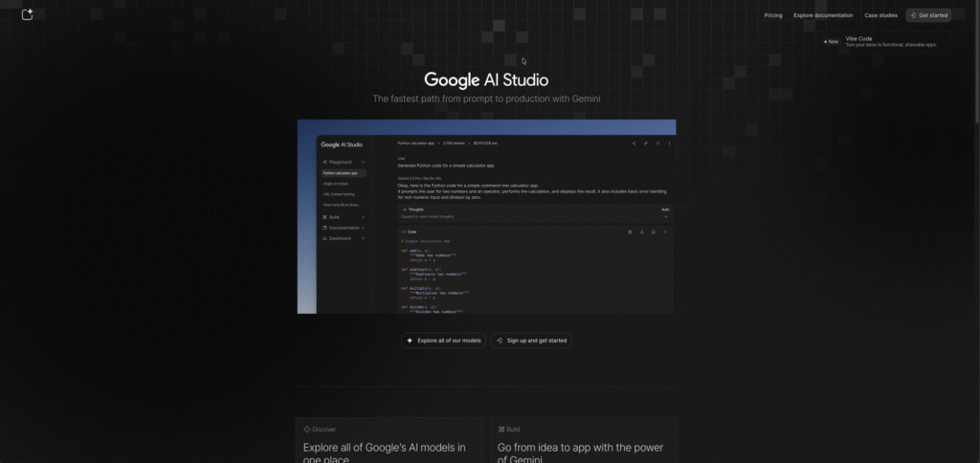Open the Pricing page from top navigation
This screenshot has height=463, width=980.
coord(772,15)
